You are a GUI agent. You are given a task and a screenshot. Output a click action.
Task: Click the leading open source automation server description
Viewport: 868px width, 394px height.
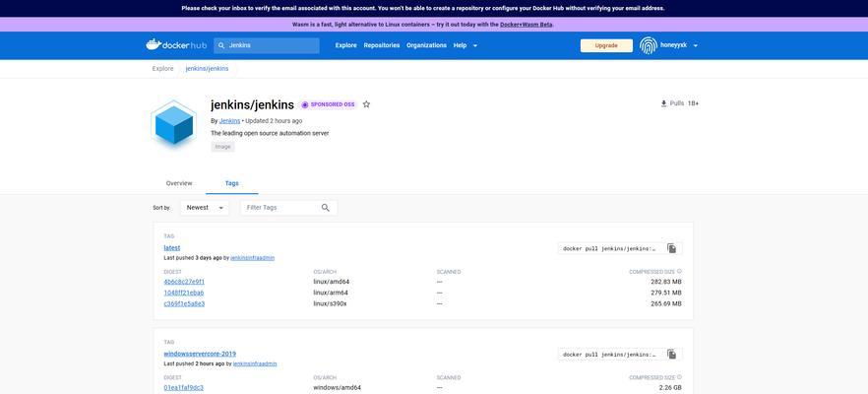point(270,134)
